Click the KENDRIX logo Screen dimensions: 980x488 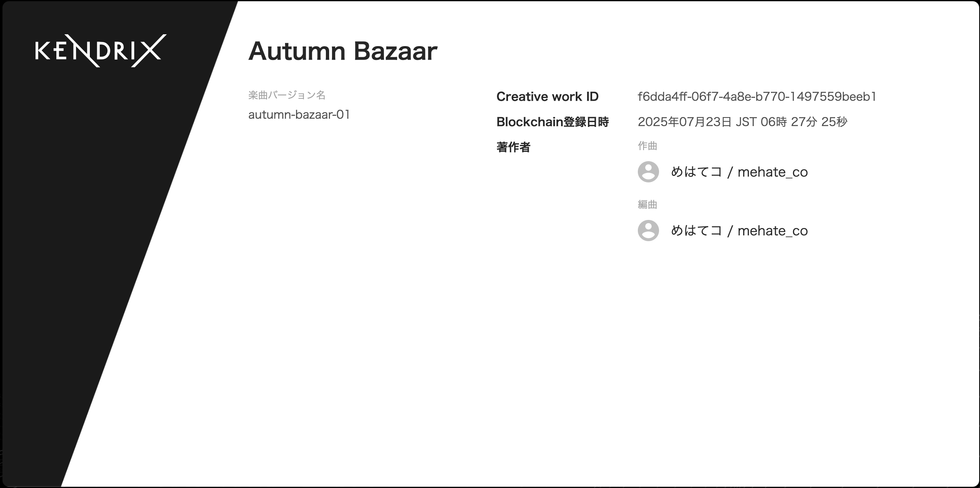pos(101,51)
